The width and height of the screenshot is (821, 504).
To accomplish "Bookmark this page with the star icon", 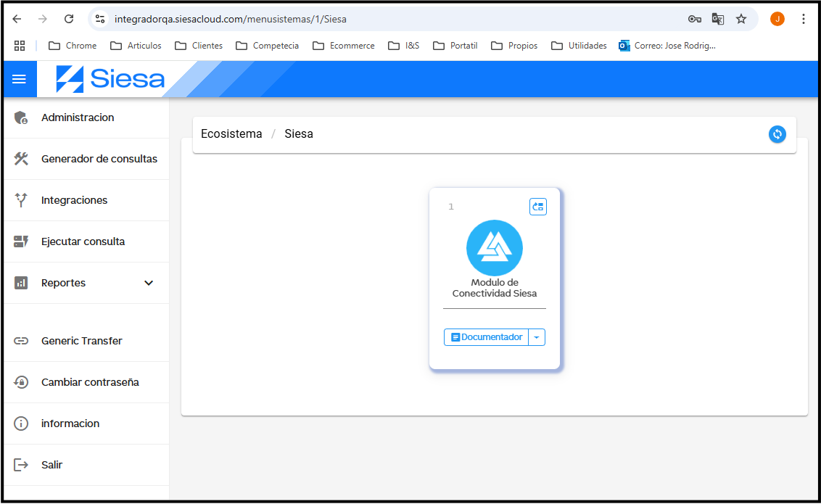I will (x=740, y=20).
